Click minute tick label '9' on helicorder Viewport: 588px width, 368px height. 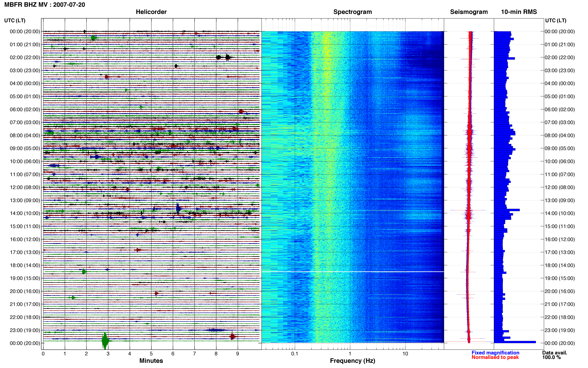click(x=238, y=354)
